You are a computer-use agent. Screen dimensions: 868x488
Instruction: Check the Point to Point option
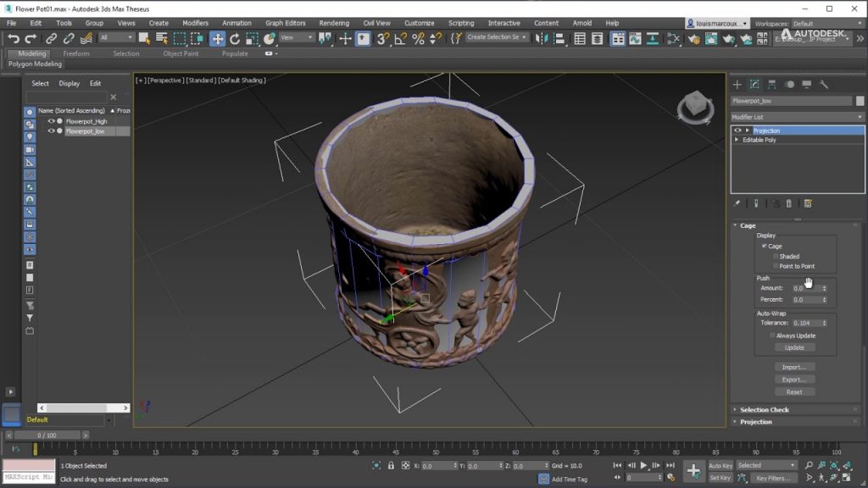tap(775, 266)
